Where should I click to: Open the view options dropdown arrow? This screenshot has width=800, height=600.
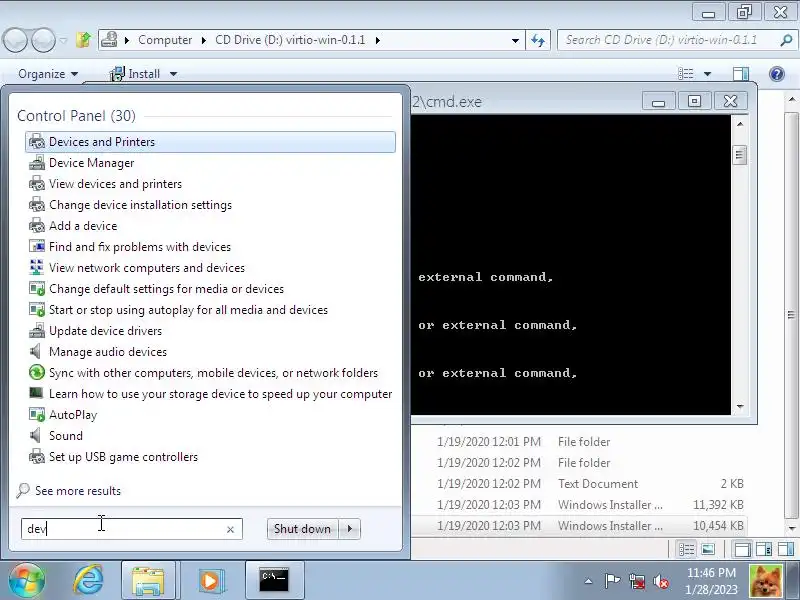708,74
